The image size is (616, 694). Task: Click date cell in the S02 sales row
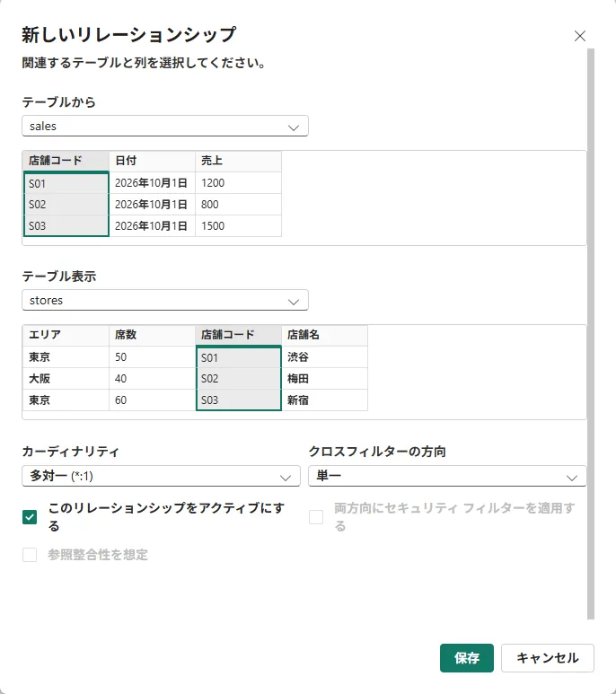point(153,205)
